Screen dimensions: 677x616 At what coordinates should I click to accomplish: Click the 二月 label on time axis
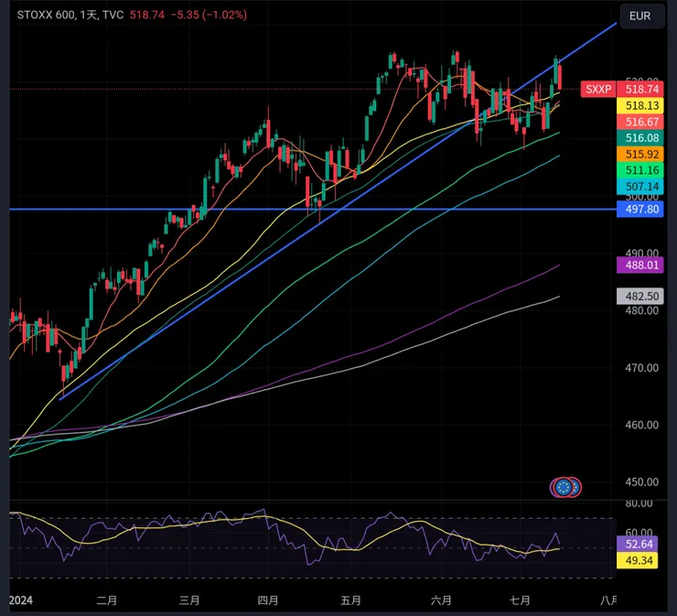point(107,600)
